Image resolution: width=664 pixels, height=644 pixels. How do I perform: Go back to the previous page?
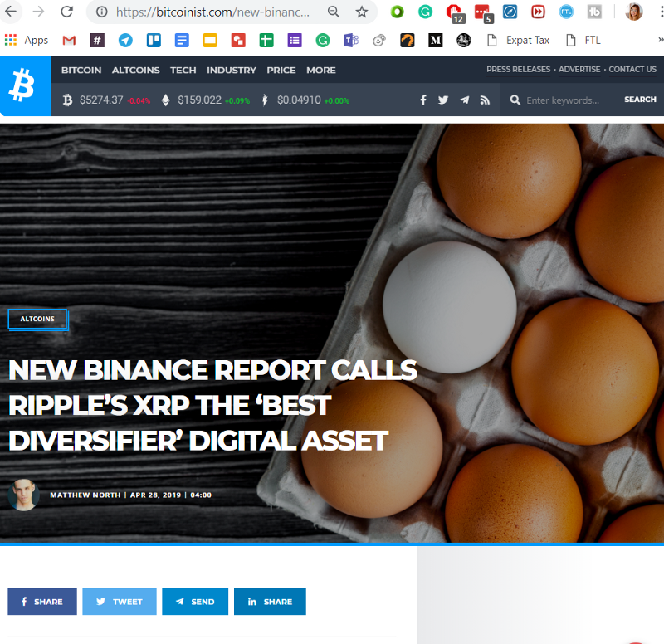[10, 12]
